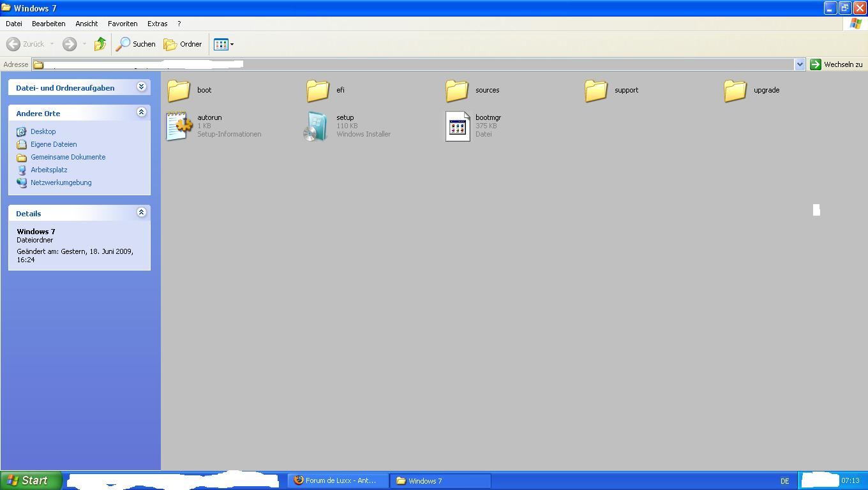Click the Windows flag logo in toolbar
The image size is (868, 490).
coord(856,24)
